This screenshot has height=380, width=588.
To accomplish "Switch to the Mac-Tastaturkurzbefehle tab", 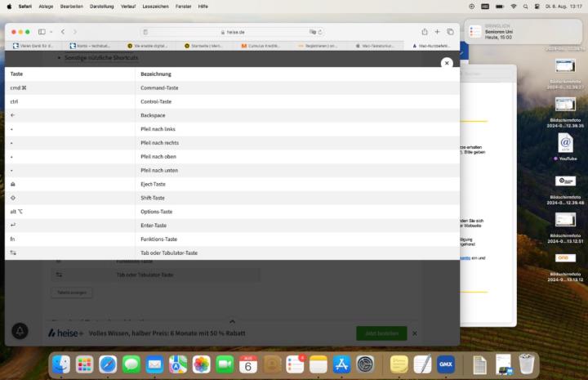I will point(375,46).
